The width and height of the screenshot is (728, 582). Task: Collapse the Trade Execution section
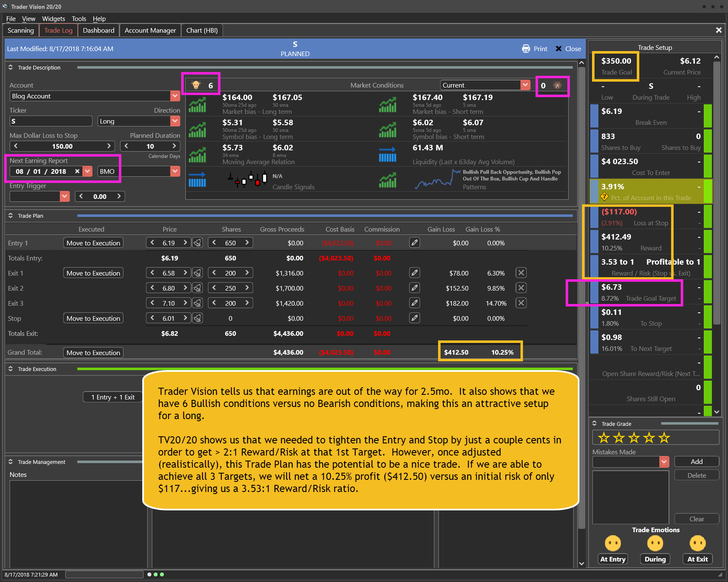(x=11, y=369)
